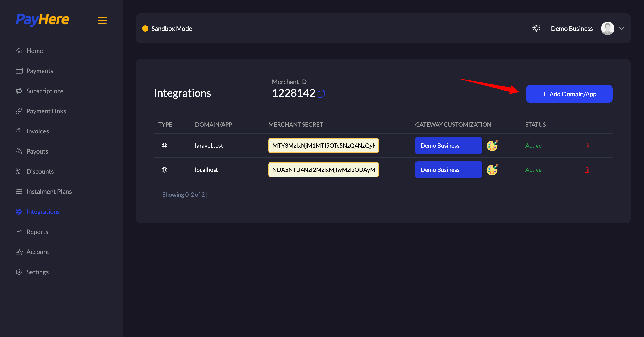
Task: Select the Payments sidebar icon
Action: click(x=19, y=71)
